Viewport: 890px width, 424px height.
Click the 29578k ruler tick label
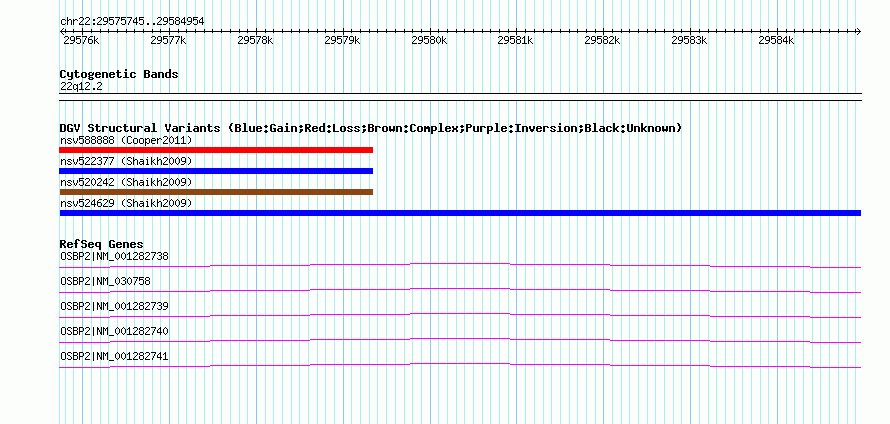click(255, 40)
